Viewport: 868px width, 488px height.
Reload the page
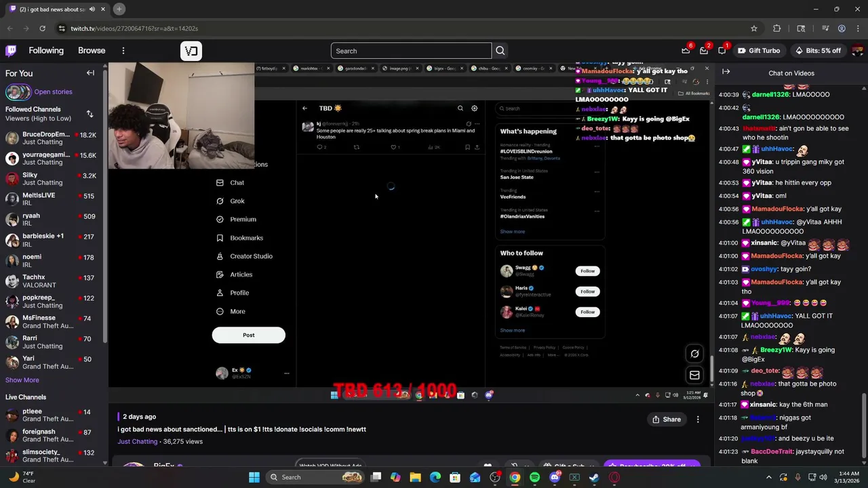42,28
